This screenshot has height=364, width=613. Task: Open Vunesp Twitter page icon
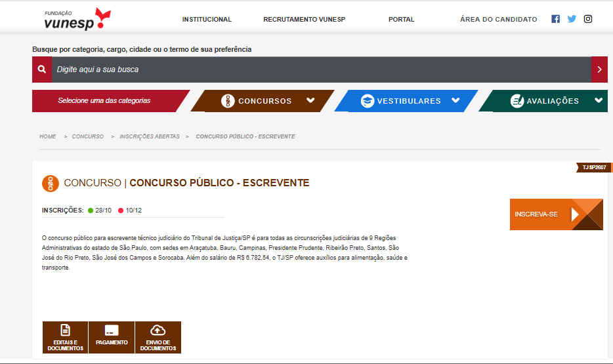(572, 19)
